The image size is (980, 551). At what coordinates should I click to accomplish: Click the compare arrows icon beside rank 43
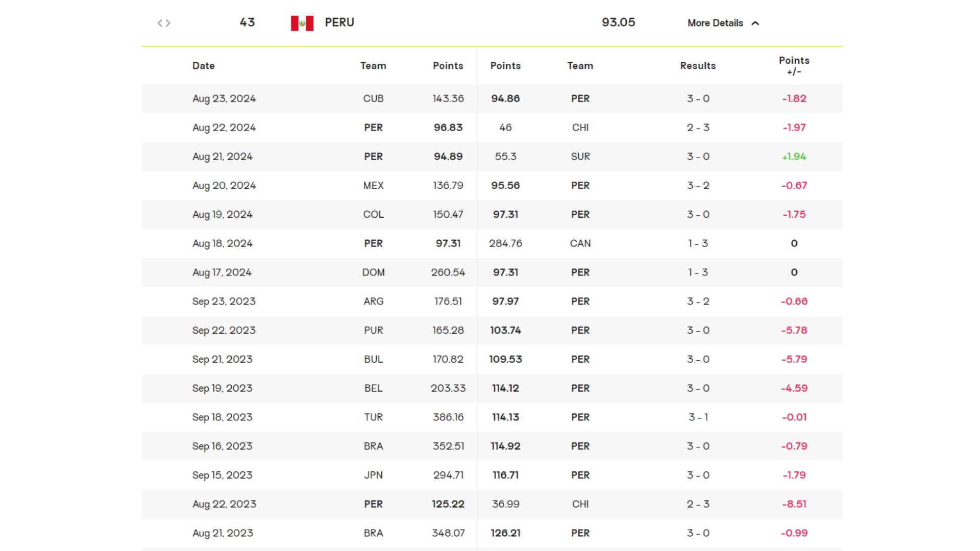point(164,23)
